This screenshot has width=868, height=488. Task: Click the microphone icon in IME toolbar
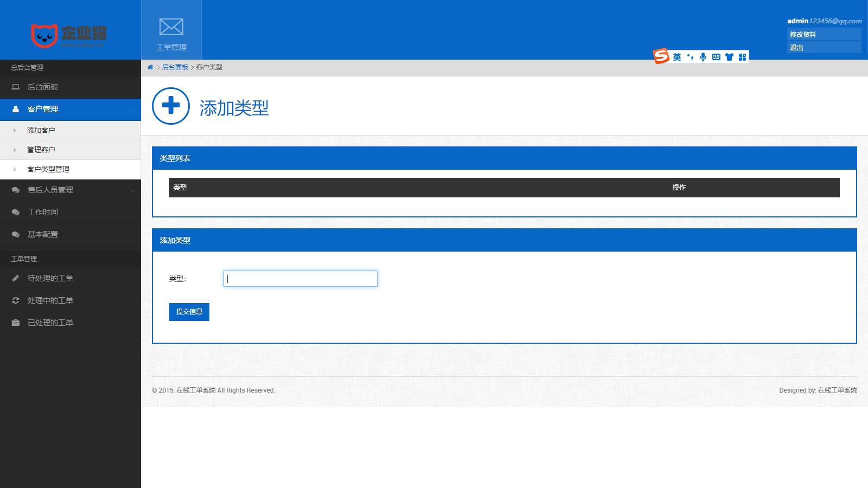click(x=703, y=57)
